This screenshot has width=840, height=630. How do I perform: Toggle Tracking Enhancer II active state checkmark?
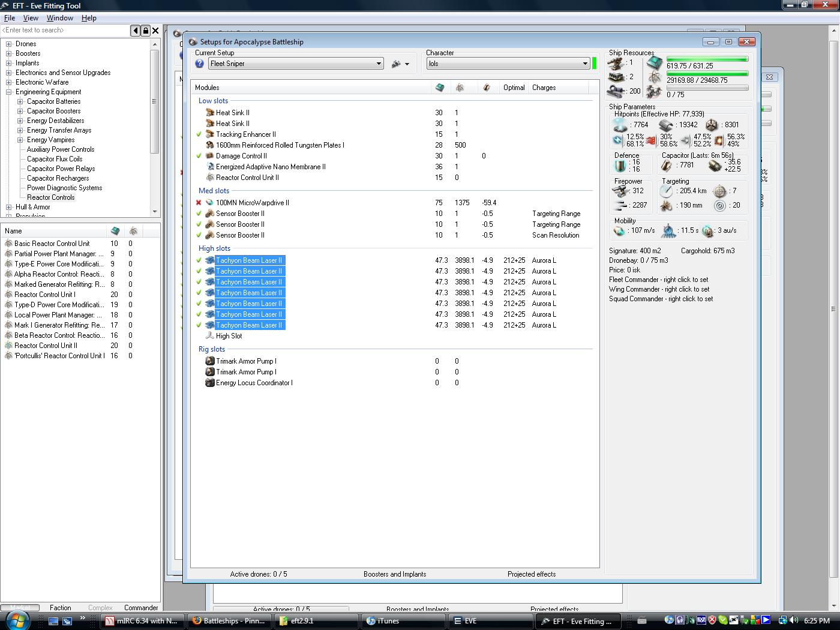pyautogui.click(x=199, y=134)
